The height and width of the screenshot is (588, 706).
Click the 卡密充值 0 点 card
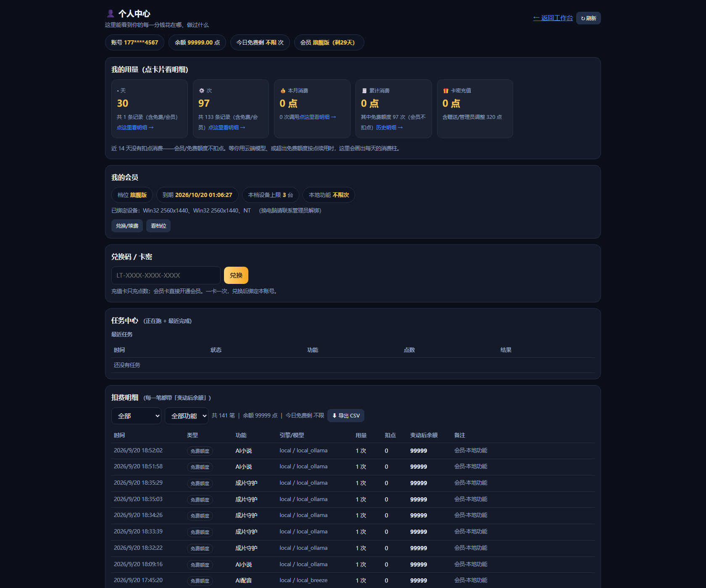(x=475, y=109)
